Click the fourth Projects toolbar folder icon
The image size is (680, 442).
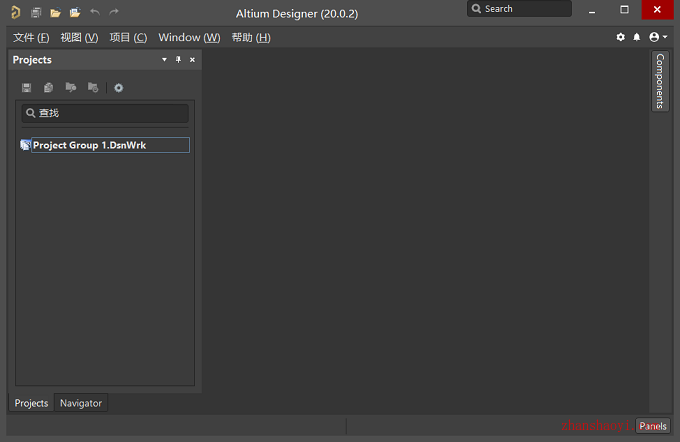[93, 88]
